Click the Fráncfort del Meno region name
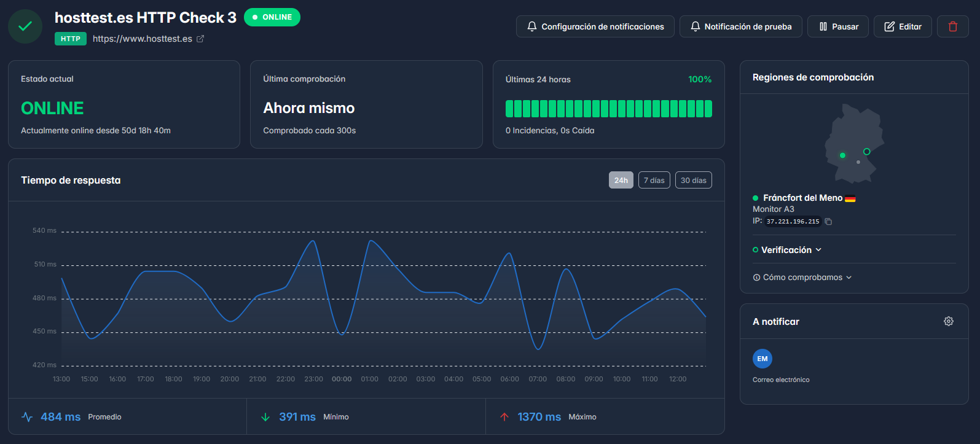The height and width of the screenshot is (444, 980). pyautogui.click(x=802, y=198)
